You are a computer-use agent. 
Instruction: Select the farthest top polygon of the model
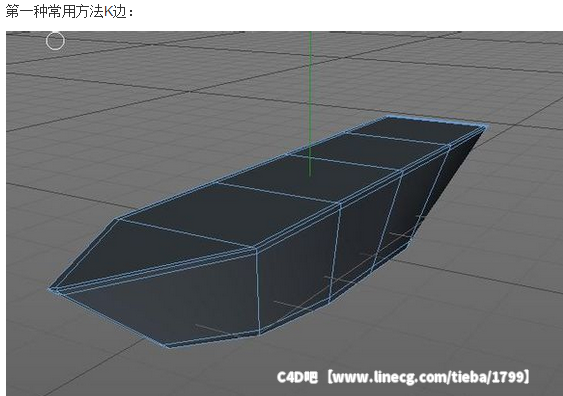(417, 130)
